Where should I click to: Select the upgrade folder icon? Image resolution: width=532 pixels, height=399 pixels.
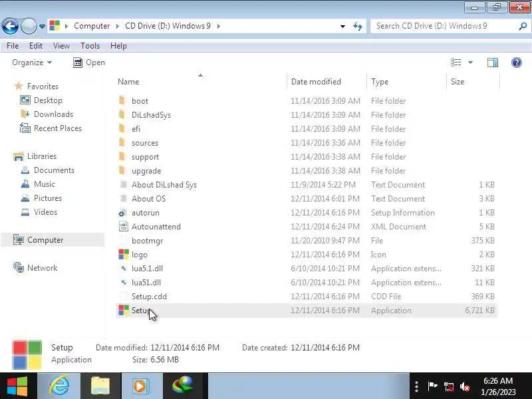click(122, 170)
